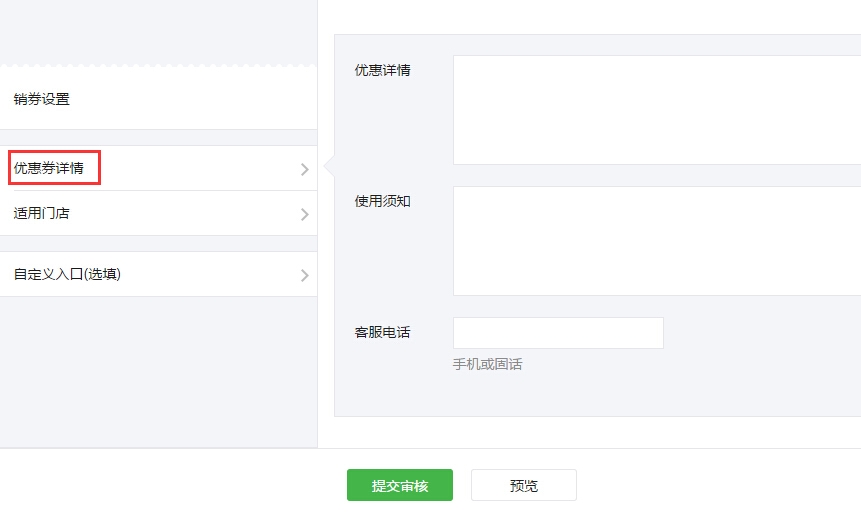Expand chevron arrow beside 自定义入口(选填)
The height and width of the screenshot is (523, 861).
click(305, 275)
